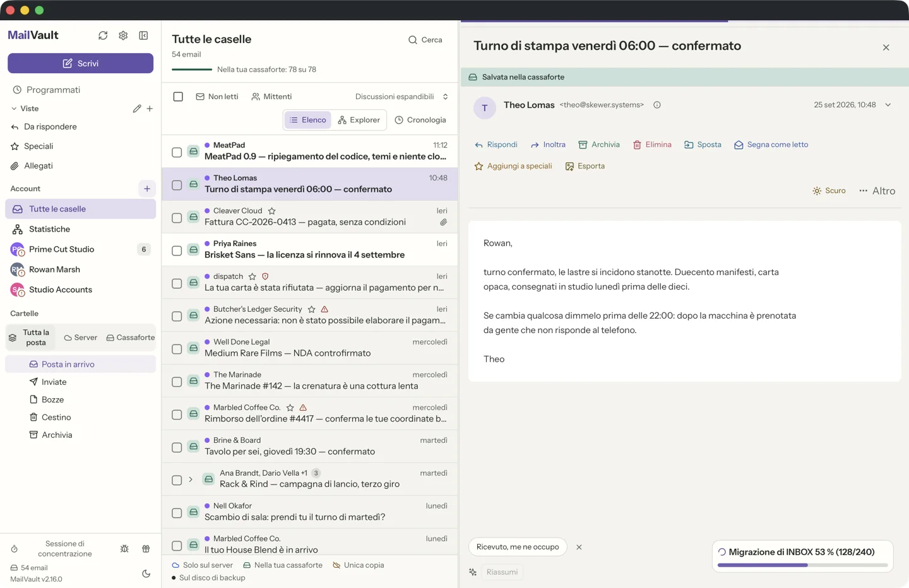Switch the reading pane to Scuro theme
The image size is (909, 588).
(x=829, y=191)
